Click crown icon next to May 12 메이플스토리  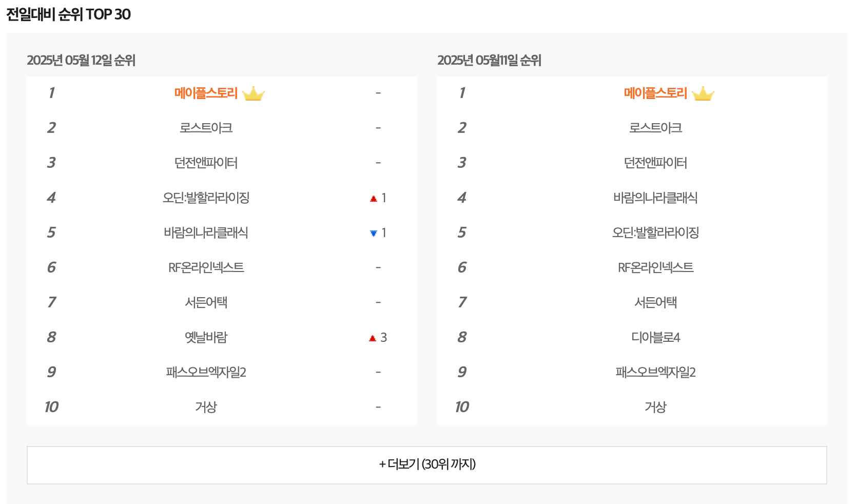tap(253, 94)
